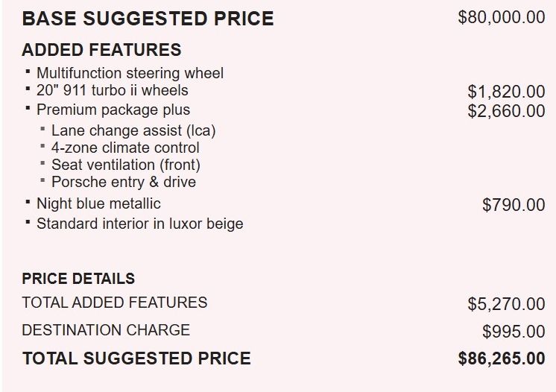Select Premium package plus entry
This screenshot has height=392, width=556.
(113, 110)
